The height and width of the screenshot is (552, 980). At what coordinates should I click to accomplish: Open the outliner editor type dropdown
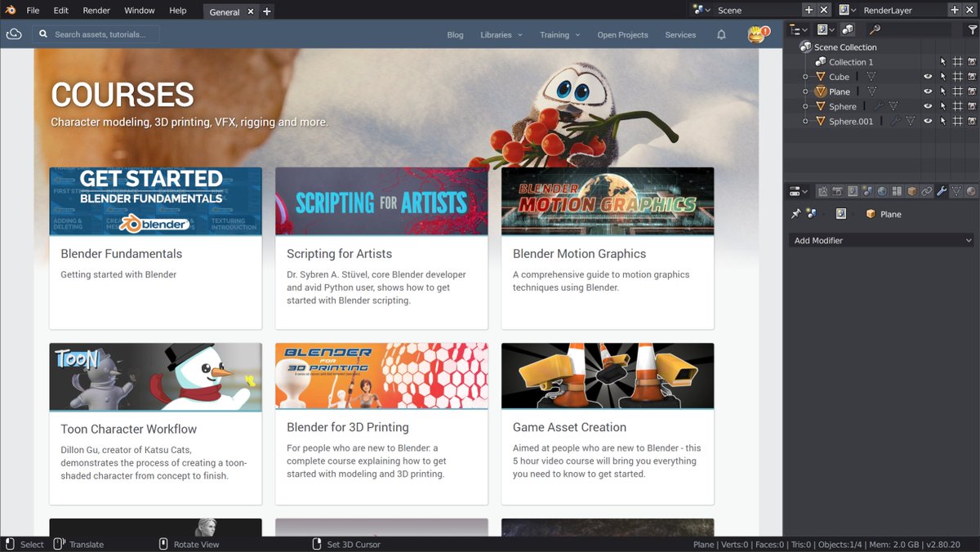pyautogui.click(x=798, y=29)
